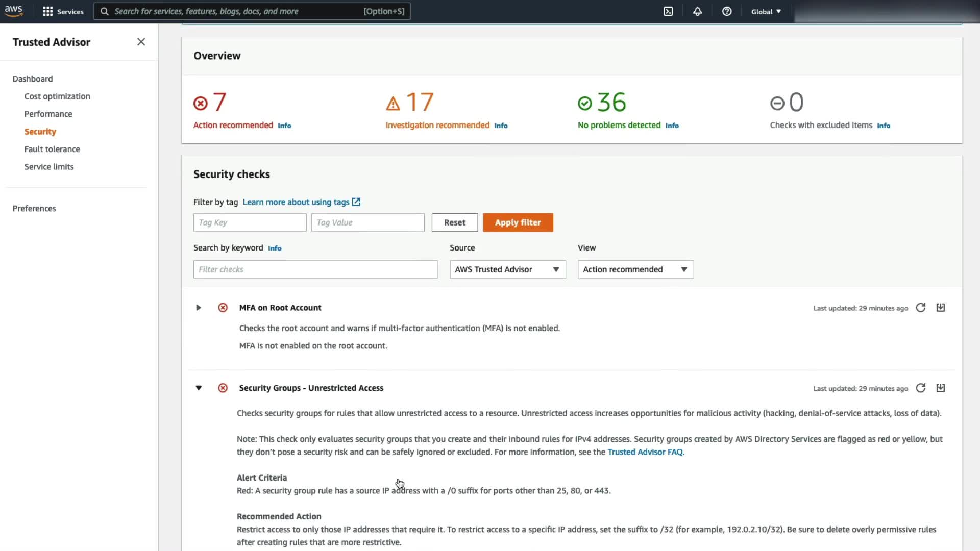This screenshot has width=980, height=551.
Task: Open the Trusted Advisor FAQ link
Action: coord(645,452)
